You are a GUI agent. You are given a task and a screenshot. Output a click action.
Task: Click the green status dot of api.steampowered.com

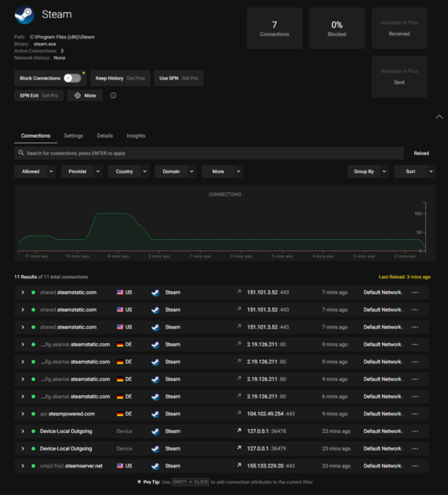33,414
